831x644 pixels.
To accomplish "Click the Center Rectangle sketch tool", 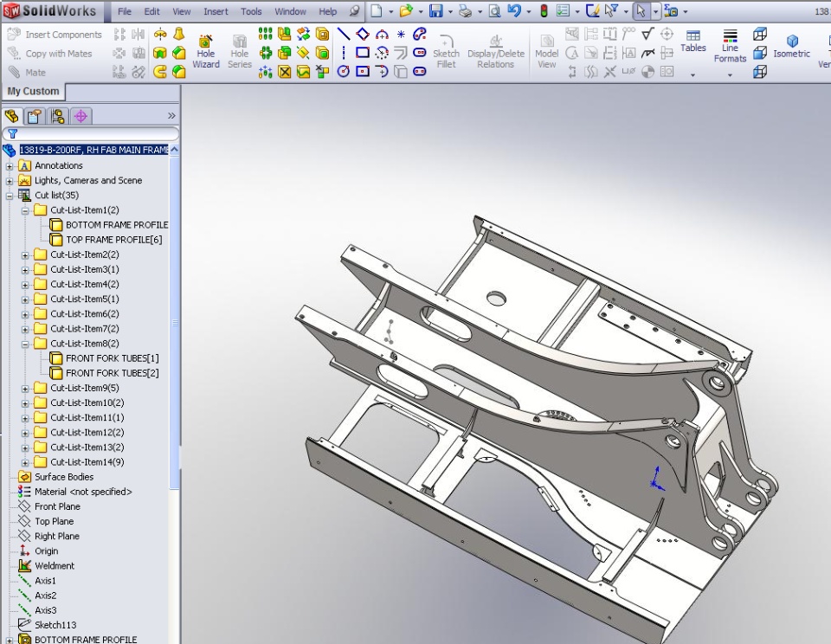I will tap(363, 71).
